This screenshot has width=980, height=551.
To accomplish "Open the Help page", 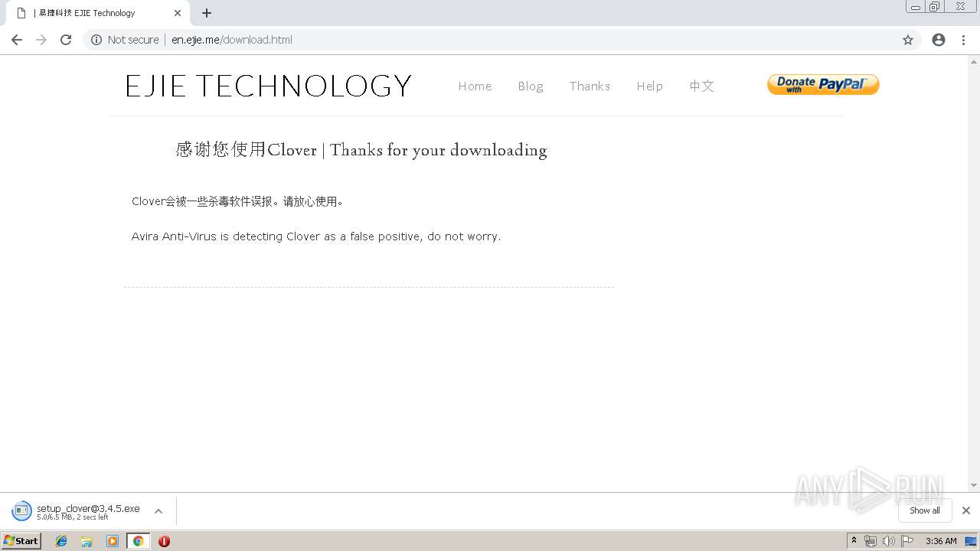I will (x=649, y=86).
